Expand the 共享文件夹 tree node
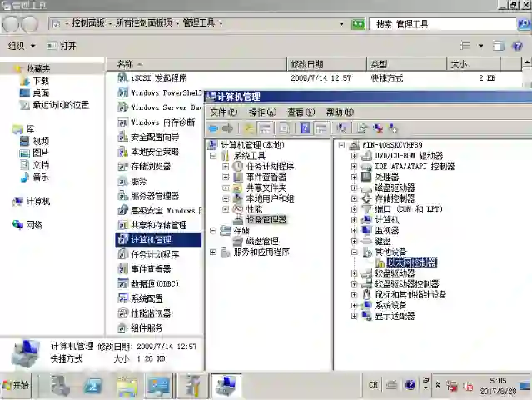The width and height of the screenshot is (532, 400). 226,187
